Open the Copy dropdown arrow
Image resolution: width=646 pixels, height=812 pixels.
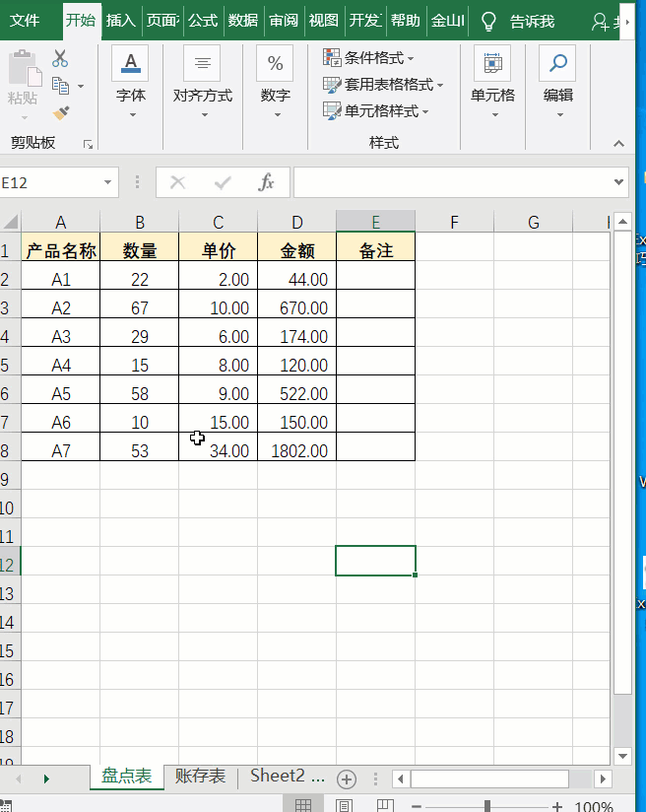pyautogui.click(x=81, y=86)
